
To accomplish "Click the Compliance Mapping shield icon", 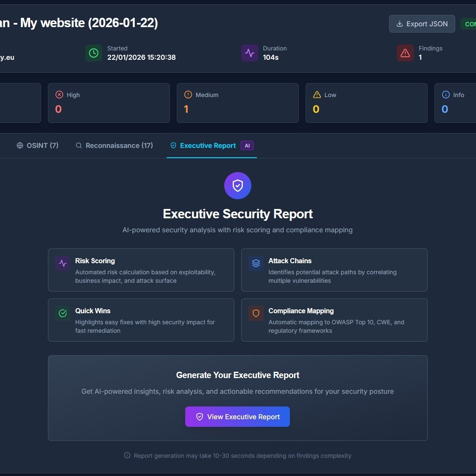I will [256, 313].
